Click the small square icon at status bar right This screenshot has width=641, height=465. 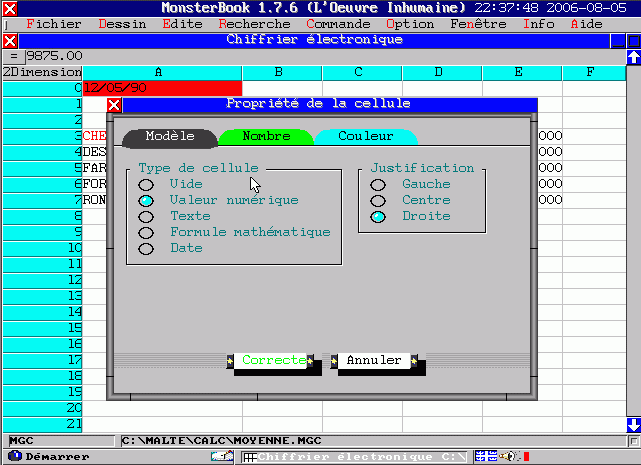[x=633, y=441]
